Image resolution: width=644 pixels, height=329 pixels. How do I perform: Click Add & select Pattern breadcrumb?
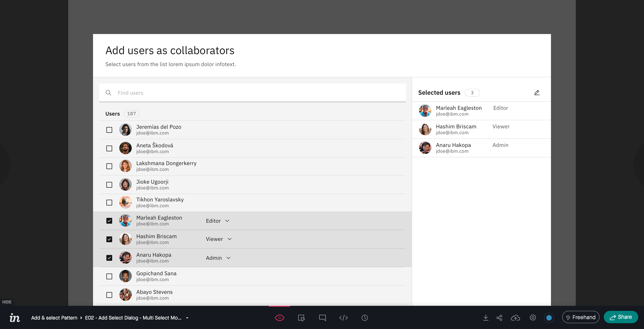(x=54, y=318)
